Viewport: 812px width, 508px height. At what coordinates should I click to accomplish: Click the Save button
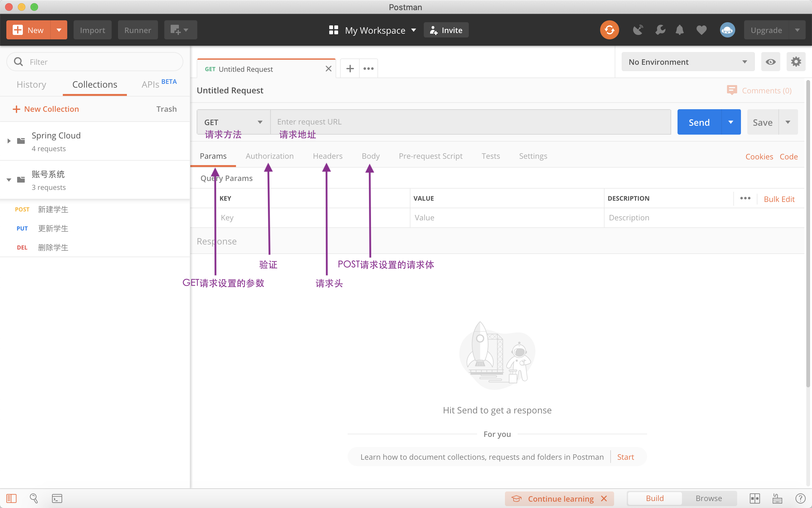tap(763, 122)
